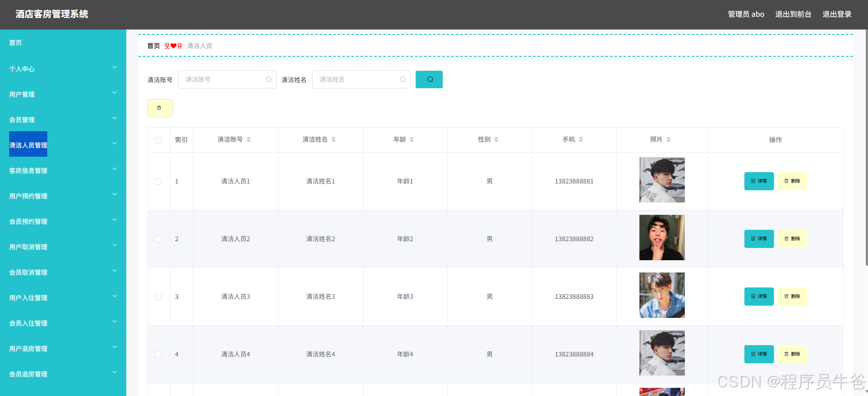This screenshot has height=396, width=868.
Task: Click 酒店客房管理系统 title
Action: coord(52,14)
